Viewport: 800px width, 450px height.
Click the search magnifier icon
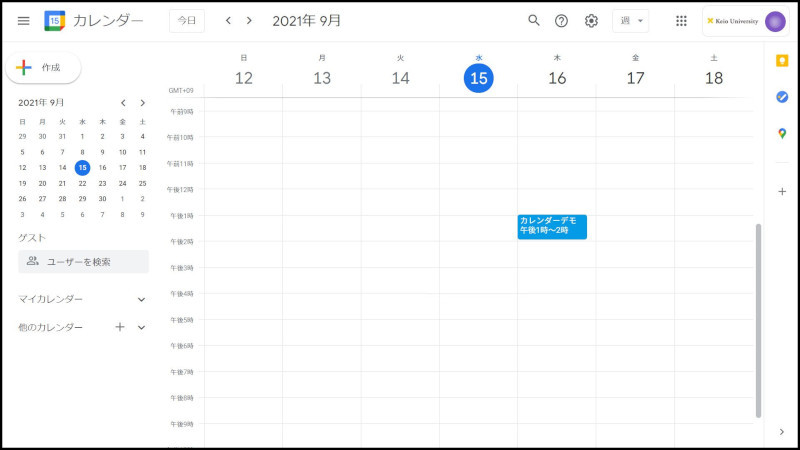[534, 21]
